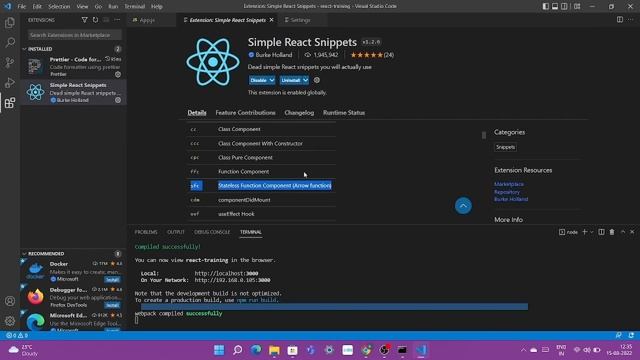Screen dimensions: 640x360
Task: Open the Output panel tab
Action: pos(176,232)
